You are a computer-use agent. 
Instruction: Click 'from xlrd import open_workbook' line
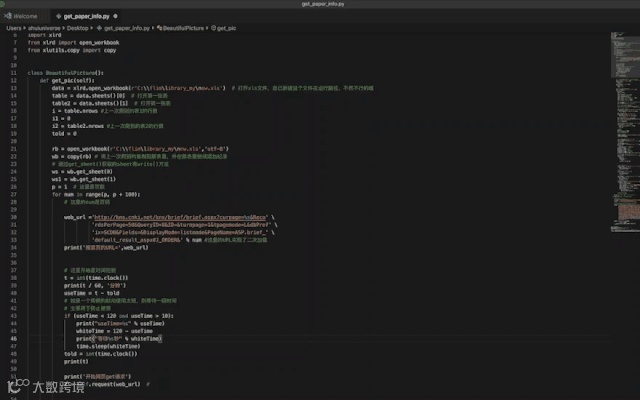tap(73, 42)
